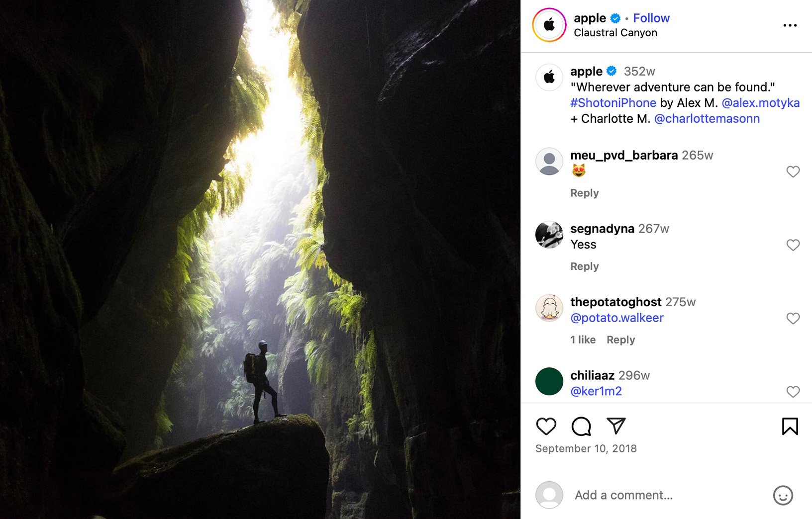
Task: Visit @alex.motyka profile mention
Action: click(760, 103)
